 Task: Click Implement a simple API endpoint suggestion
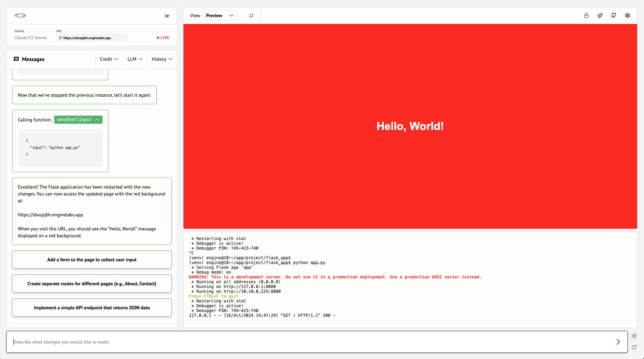click(92, 308)
